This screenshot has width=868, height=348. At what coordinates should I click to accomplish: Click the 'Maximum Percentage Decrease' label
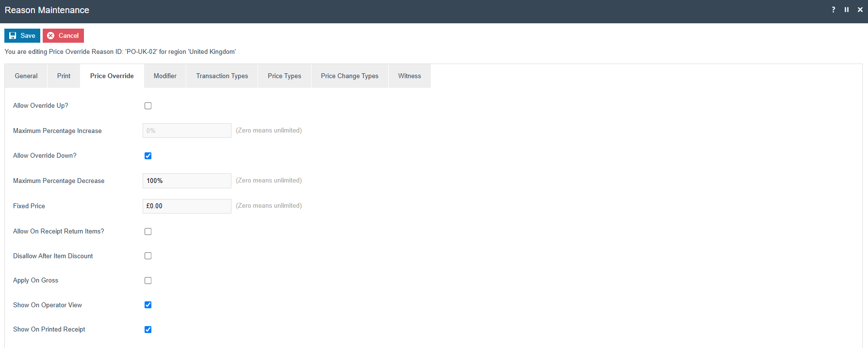[59, 181]
